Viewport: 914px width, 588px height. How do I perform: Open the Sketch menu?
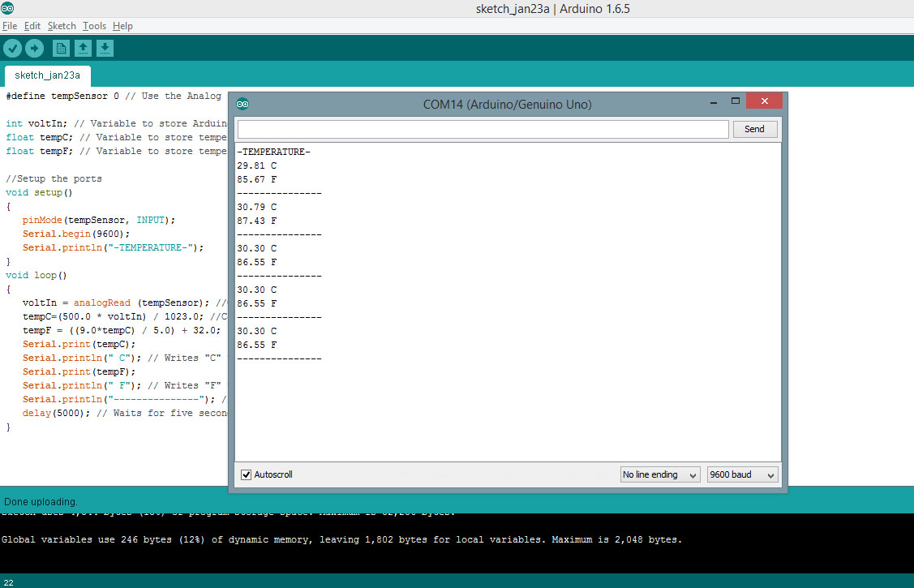[62, 26]
